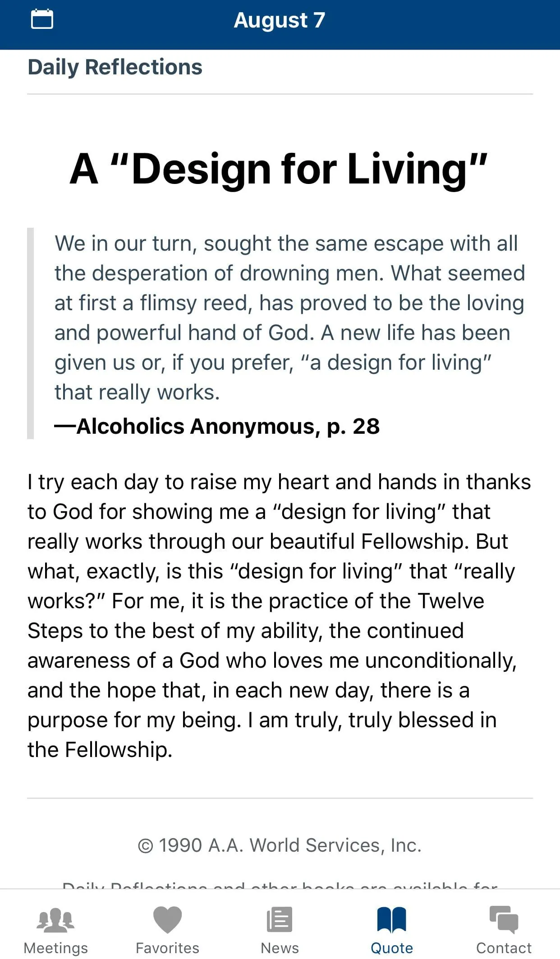Tap the Favorites heart icon
Viewport: 560px width, 959px height.
[167, 919]
